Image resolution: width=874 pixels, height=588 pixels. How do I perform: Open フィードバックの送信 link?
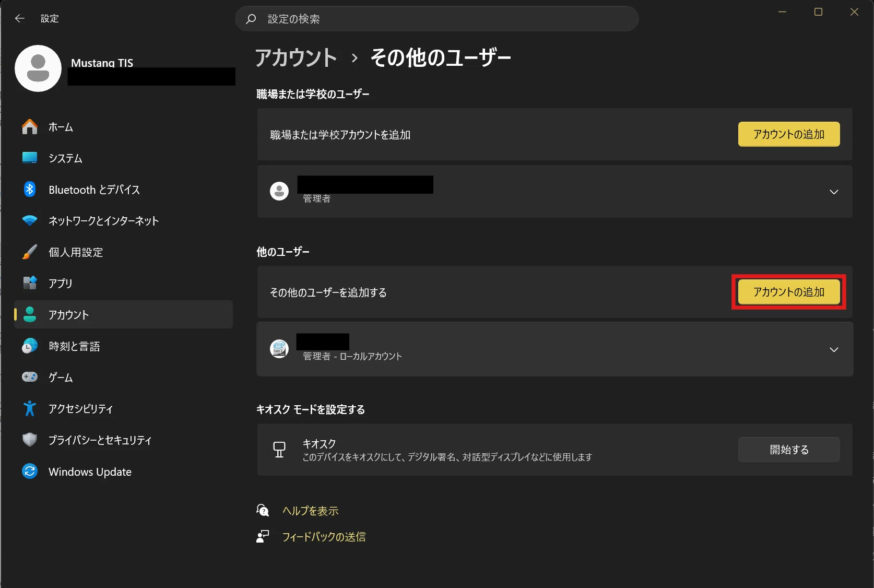pos(324,537)
